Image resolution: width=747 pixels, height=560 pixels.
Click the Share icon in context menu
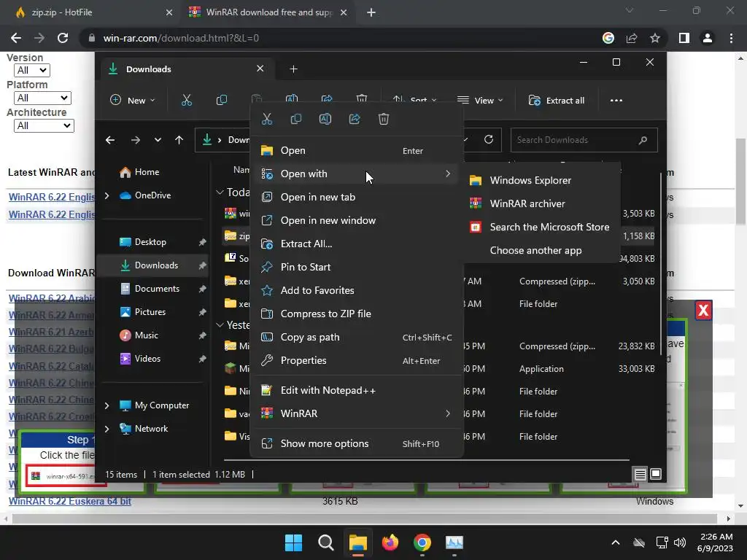355,119
